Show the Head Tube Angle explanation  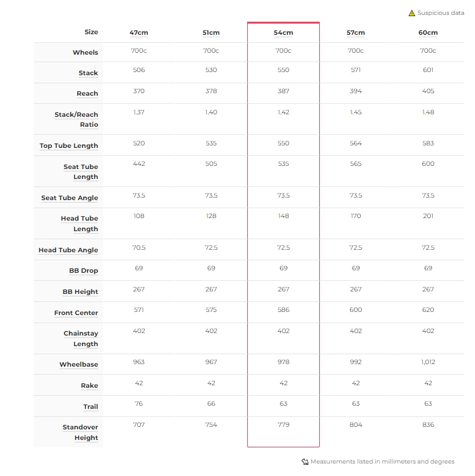pyautogui.click(x=68, y=250)
